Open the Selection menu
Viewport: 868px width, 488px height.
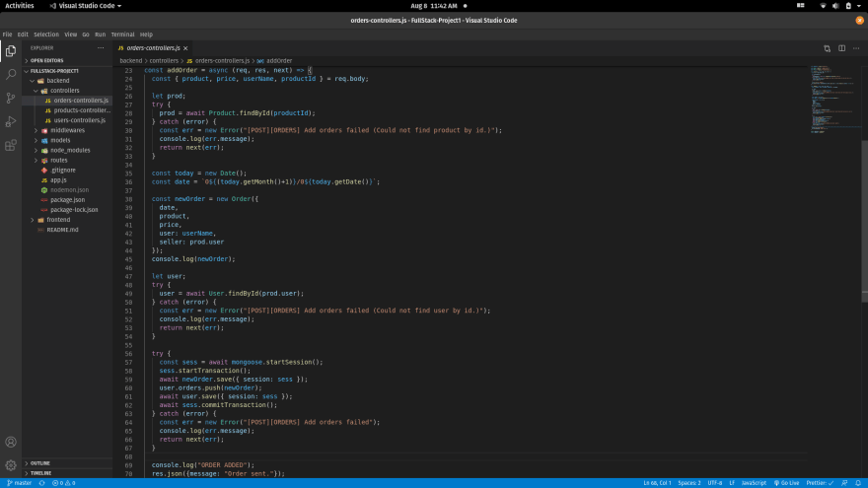(x=46, y=35)
